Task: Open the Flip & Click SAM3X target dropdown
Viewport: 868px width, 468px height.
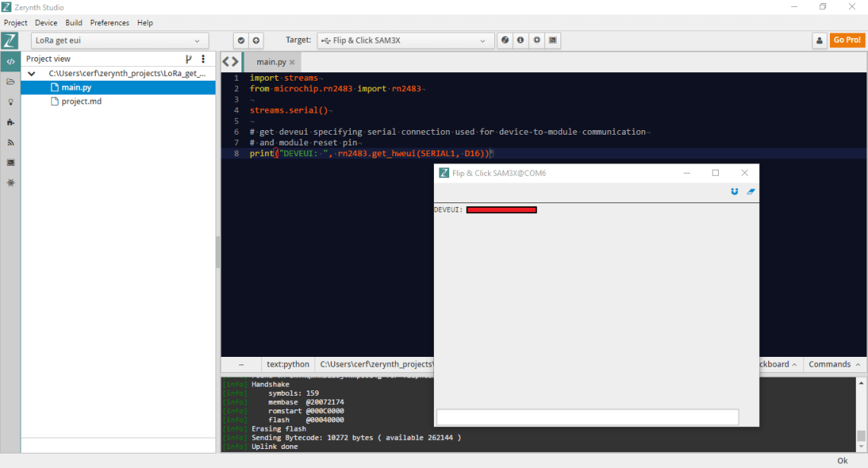Action: pos(405,40)
